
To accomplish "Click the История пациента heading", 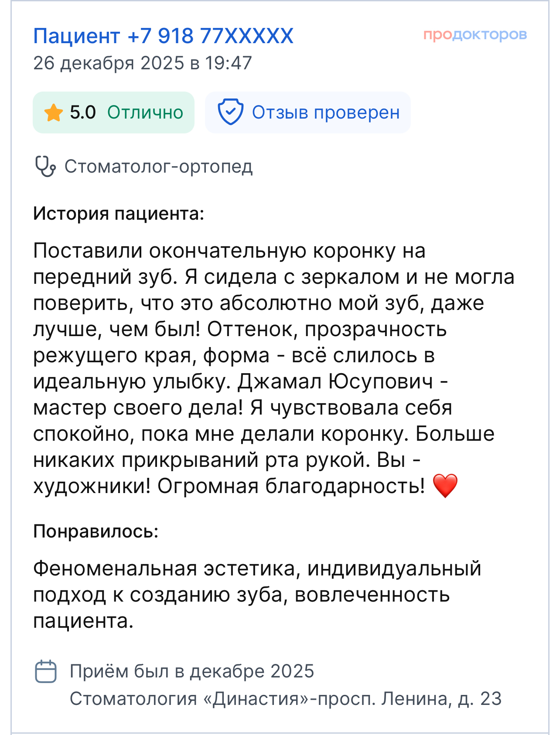I will coord(119,214).
